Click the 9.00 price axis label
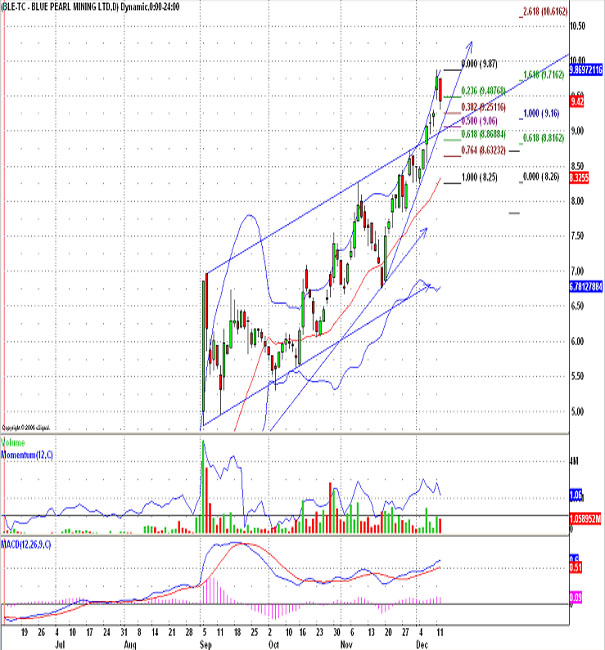The image size is (605, 650). [x=577, y=131]
